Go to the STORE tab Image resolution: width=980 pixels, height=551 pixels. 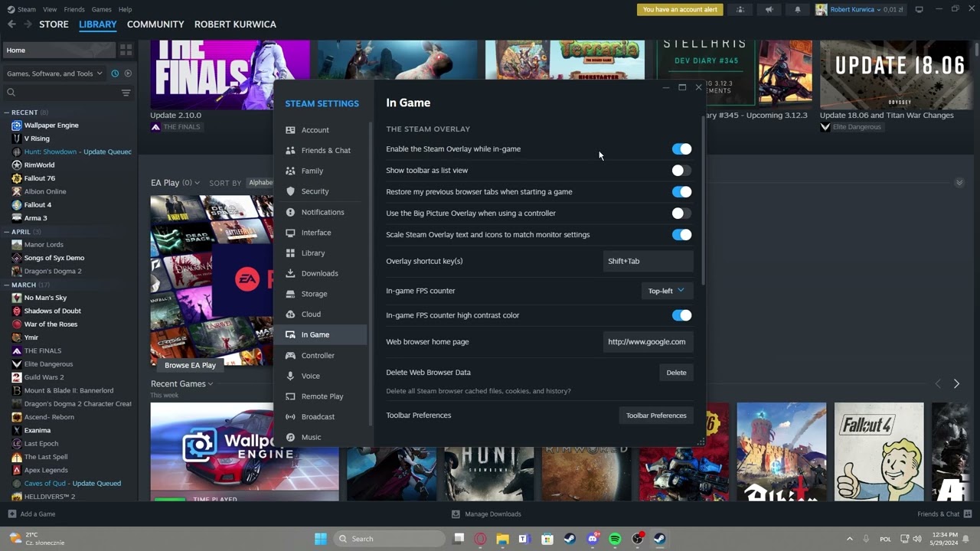pos(54,24)
